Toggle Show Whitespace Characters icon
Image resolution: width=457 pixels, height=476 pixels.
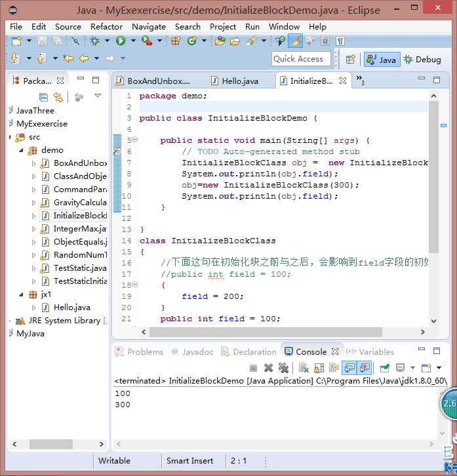(x=340, y=41)
